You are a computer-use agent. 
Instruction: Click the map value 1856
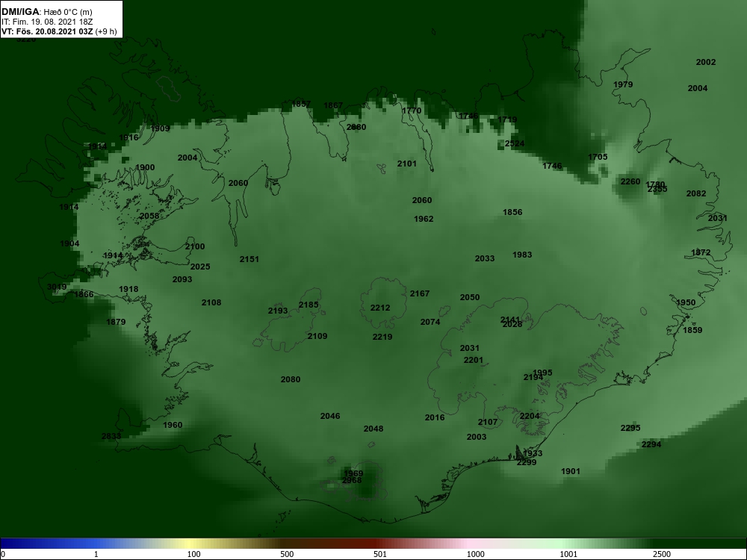click(512, 212)
